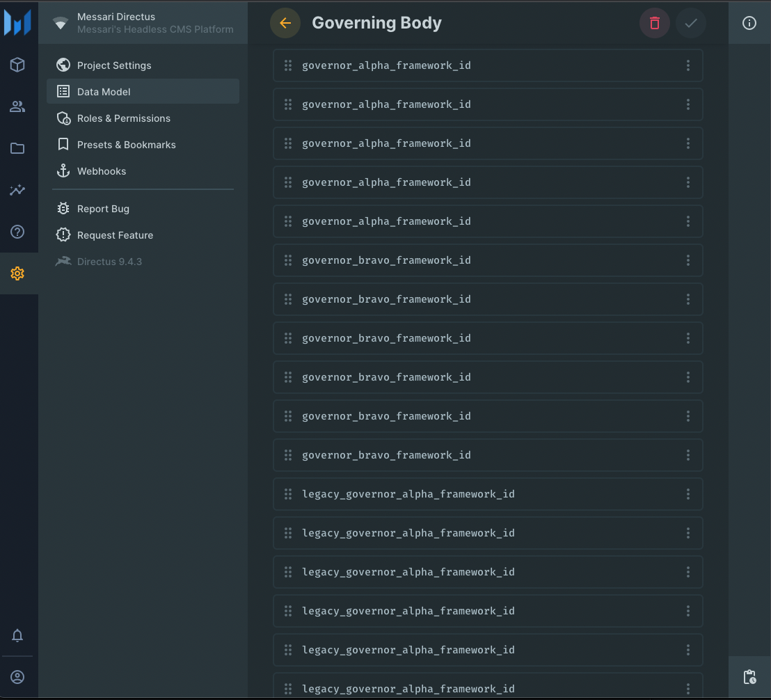Open the Content module from the left rail

tap(17, 65)
